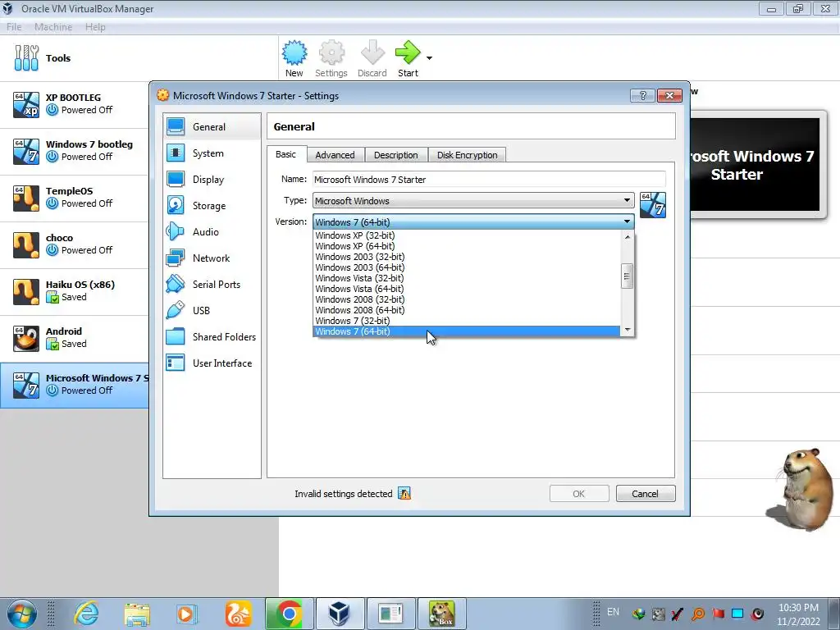Choose Windows 2003 (64-bit) from the list

(x=466, y=267)
